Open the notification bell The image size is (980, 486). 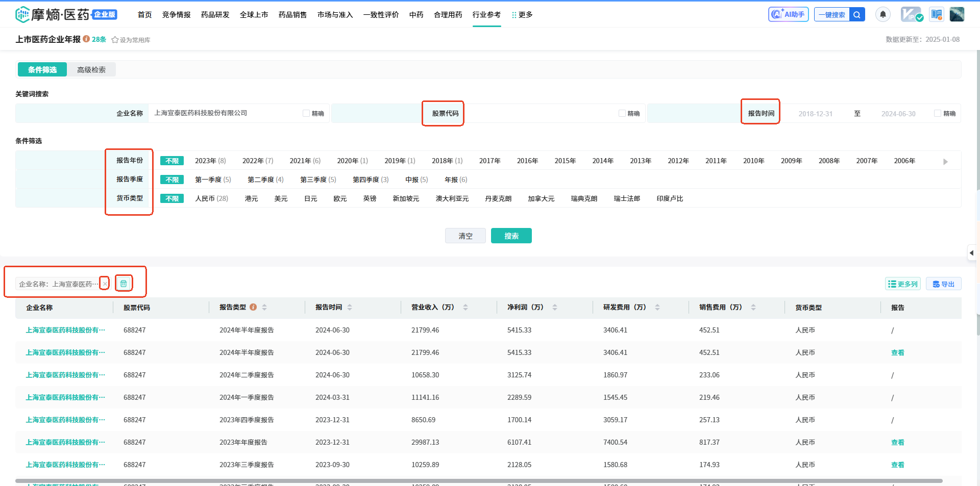pos(883,14)
